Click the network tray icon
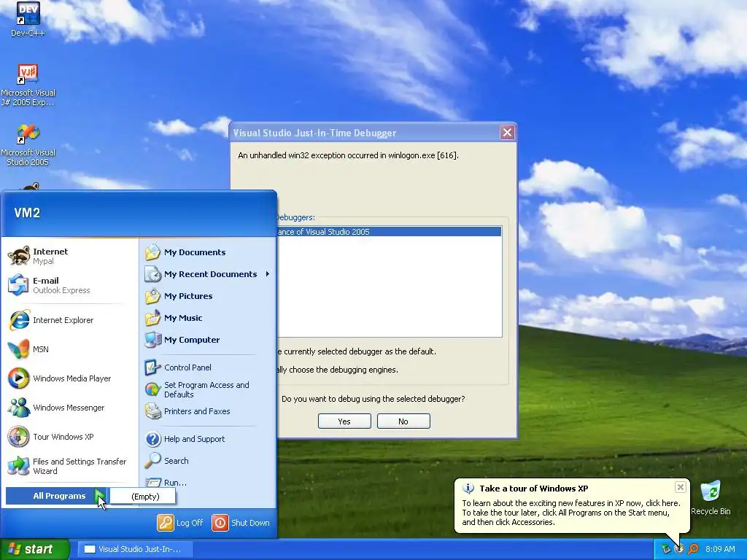 [x=666, y=549]
